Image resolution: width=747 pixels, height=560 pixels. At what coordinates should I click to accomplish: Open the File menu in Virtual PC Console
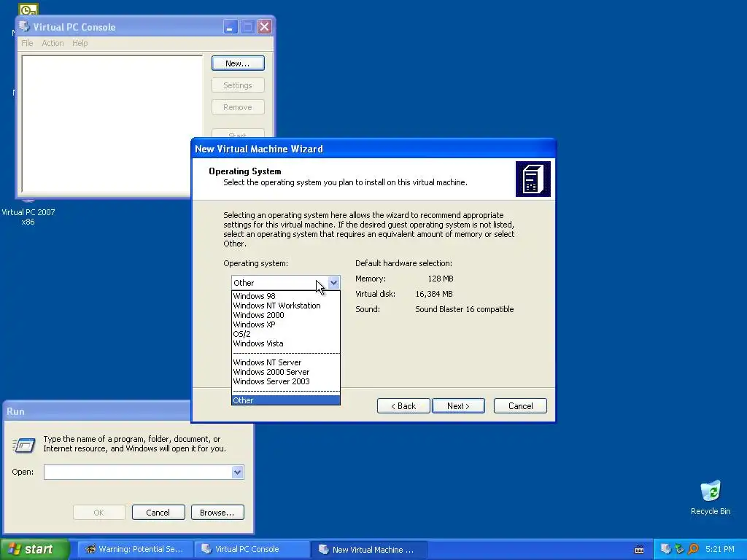(x=27, y=43)
